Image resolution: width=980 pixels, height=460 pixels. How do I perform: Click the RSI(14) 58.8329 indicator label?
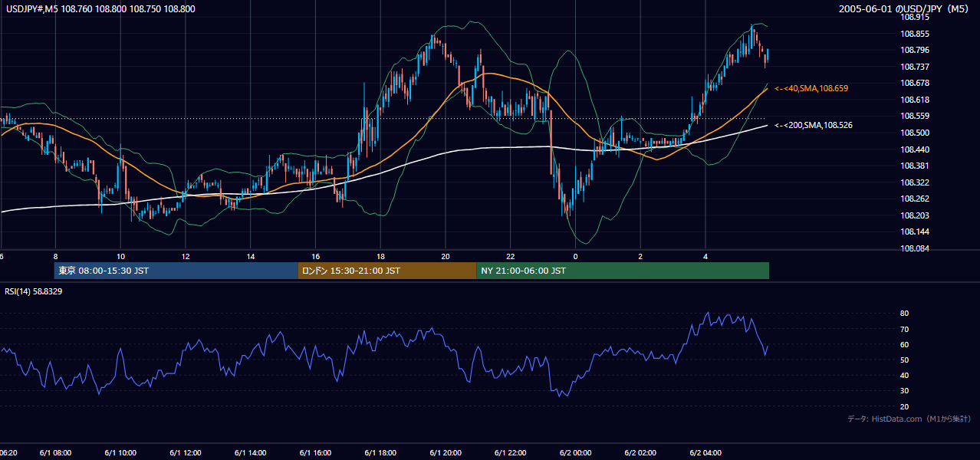coord(34,291)
